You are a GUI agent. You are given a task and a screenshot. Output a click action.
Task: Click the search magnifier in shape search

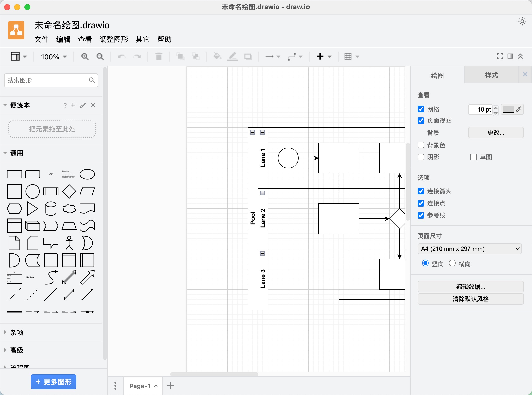(x=92, y=80)
